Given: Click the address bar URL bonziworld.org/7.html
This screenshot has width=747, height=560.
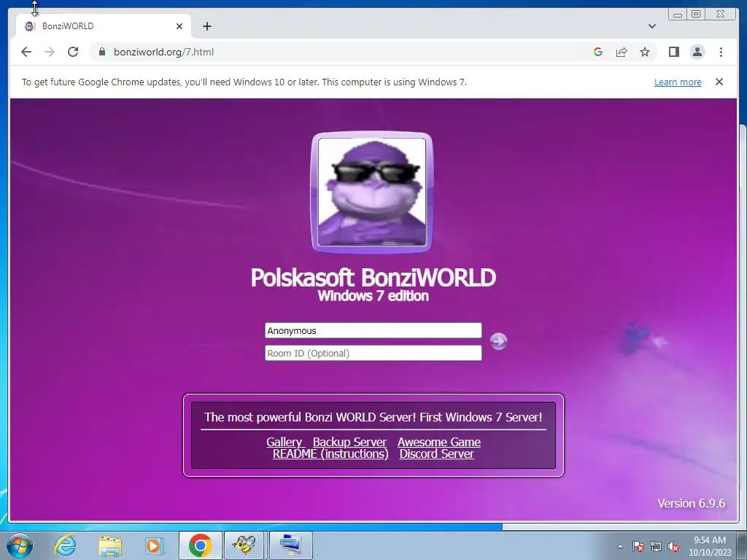Looking at the screenshot, I should pos(163,52).
